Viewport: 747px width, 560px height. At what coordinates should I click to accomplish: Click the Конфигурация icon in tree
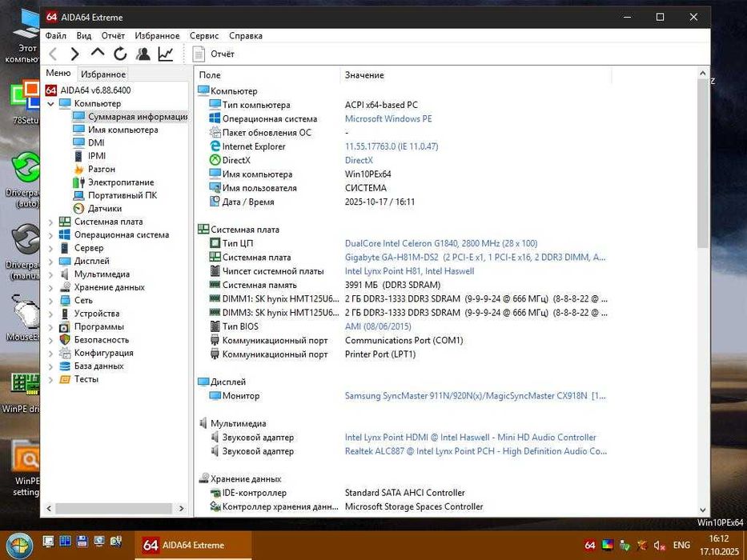click(x=65, y=353)
